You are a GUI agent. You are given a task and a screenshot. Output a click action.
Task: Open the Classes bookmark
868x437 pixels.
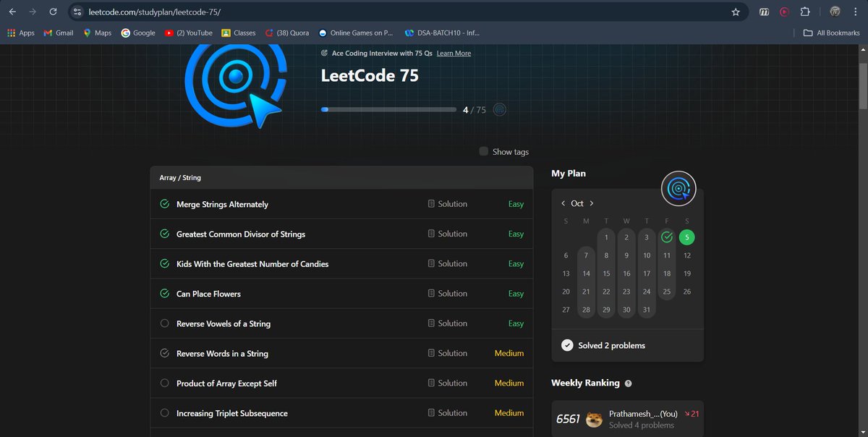pos(239,33)
